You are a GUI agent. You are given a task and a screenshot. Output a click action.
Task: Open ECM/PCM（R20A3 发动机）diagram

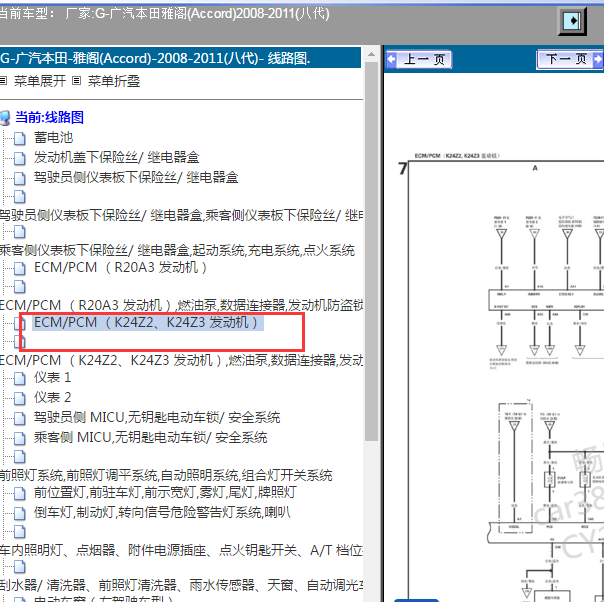(121, 267)
